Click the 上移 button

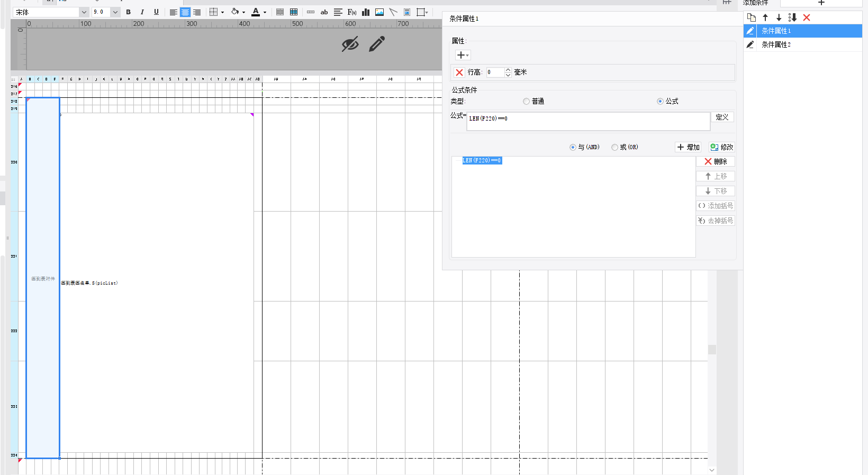pos(716,176)
